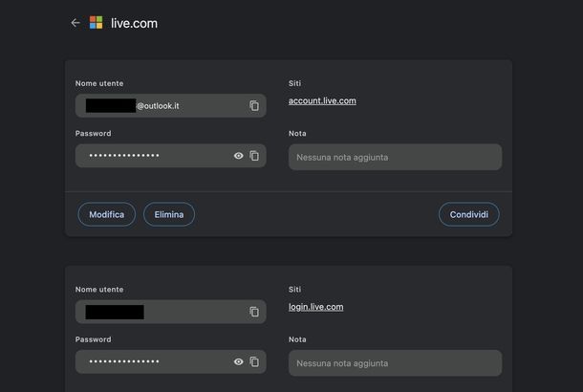Copy password for account.live.com entry

point(254,156)
